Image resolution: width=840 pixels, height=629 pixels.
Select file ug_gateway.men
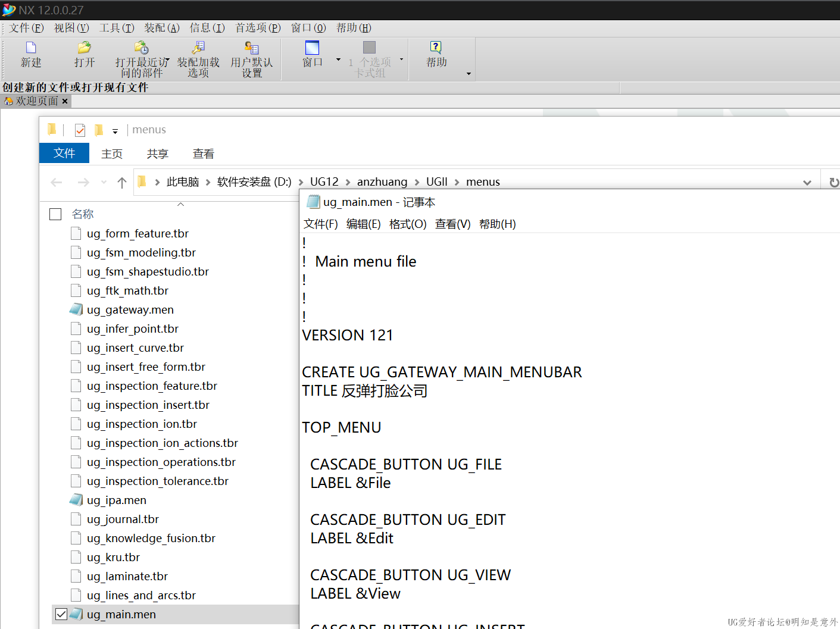(130, 309)
